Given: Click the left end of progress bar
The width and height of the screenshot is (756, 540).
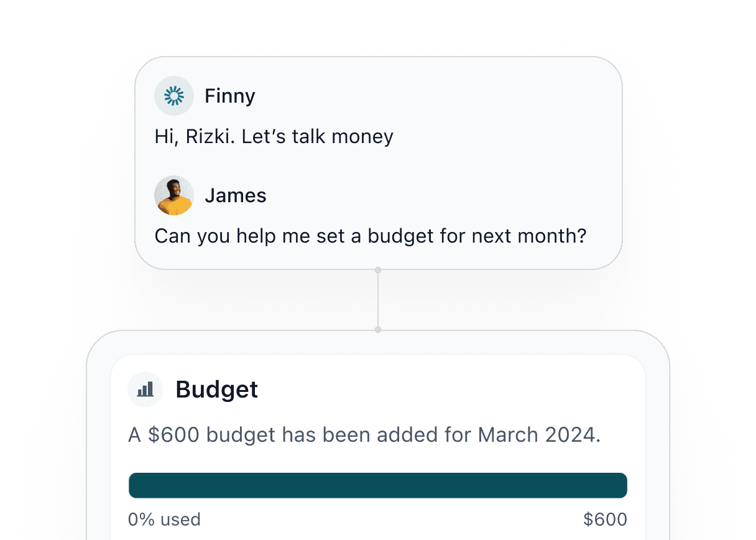Looking at the screenshot, I should point(134,485).
